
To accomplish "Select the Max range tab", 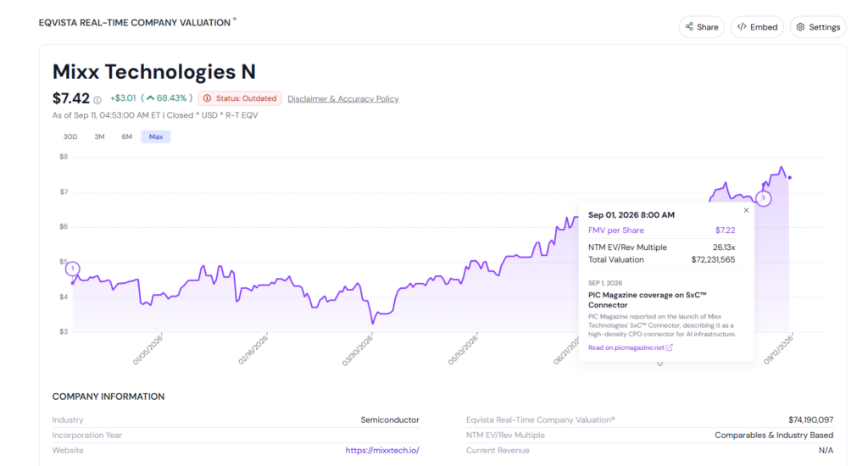I will (x=156, y=136).
